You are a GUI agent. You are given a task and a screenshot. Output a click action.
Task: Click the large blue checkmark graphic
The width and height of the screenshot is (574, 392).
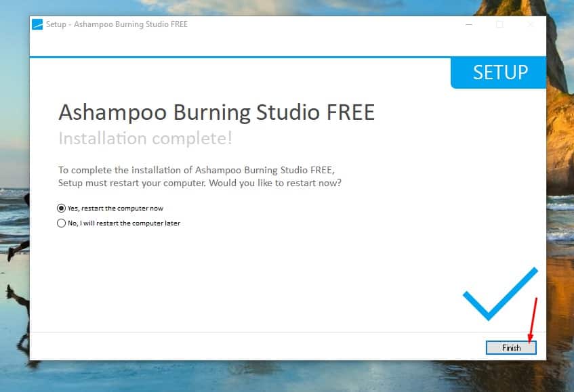pyautogui.click(x=500, y=294)
